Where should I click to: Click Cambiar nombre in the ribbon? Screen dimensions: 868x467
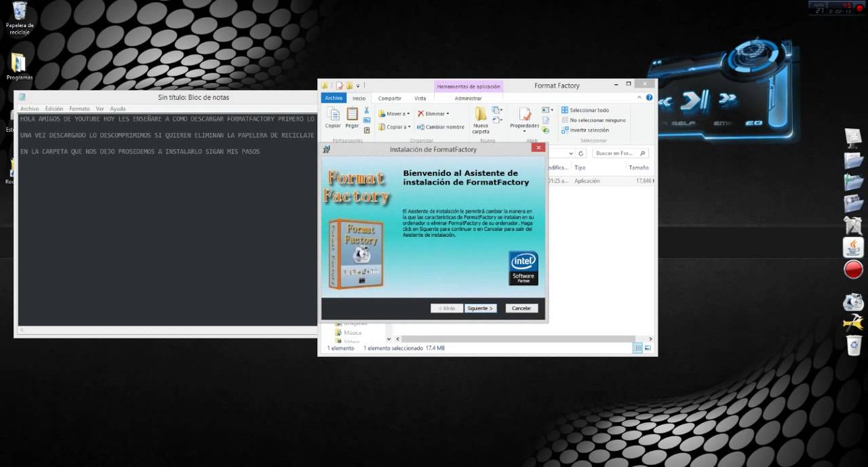click(x=441, y=127)
